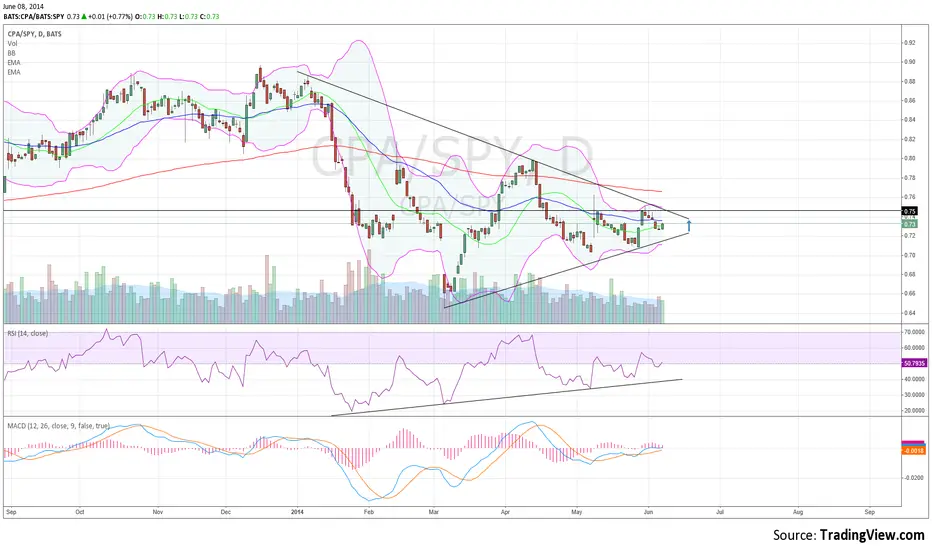Click the 0.78 price axis label
Screen dimensions: 932x550
click(x=909, y=178)
